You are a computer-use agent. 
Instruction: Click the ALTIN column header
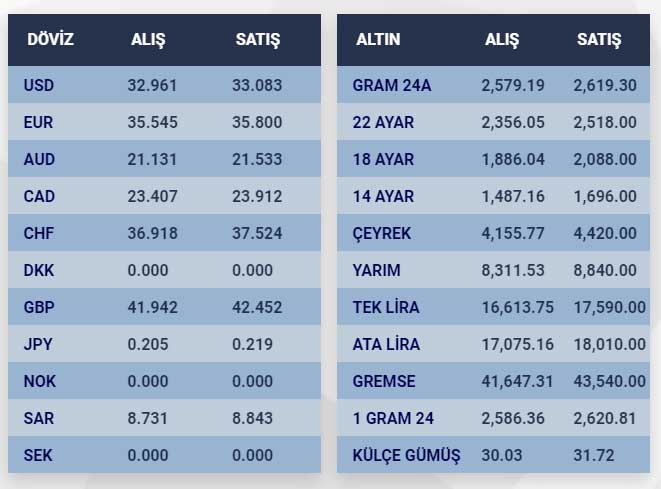pos(377,40)
